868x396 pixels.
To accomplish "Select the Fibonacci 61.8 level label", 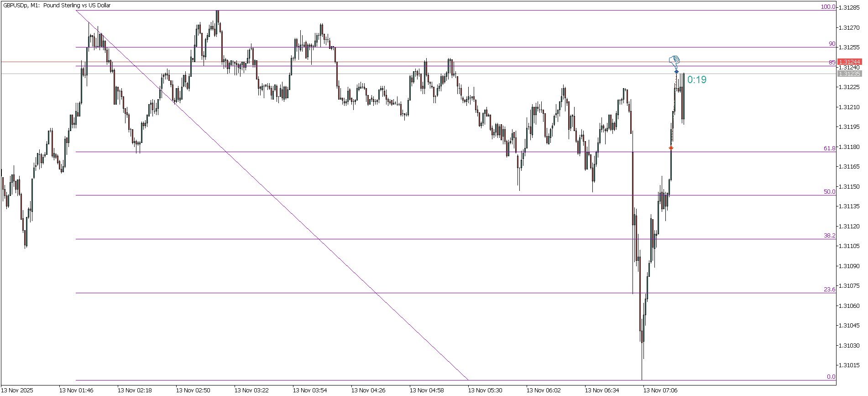I will (829, 148).
